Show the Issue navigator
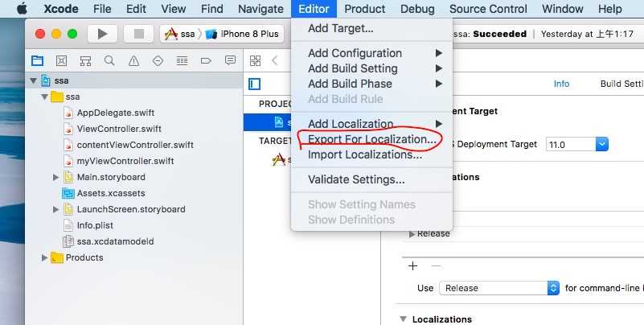 pos(133,61)
